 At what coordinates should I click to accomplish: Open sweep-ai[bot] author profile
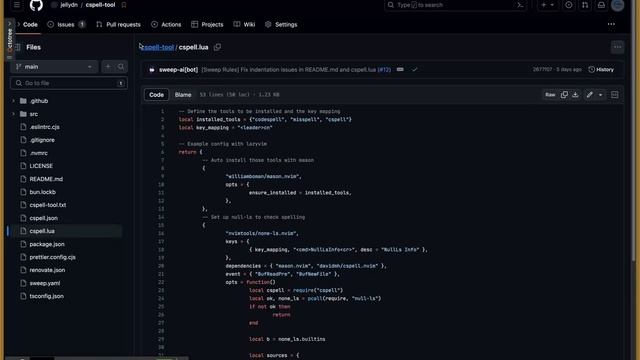pyautogui.click(x=178, y=70)
